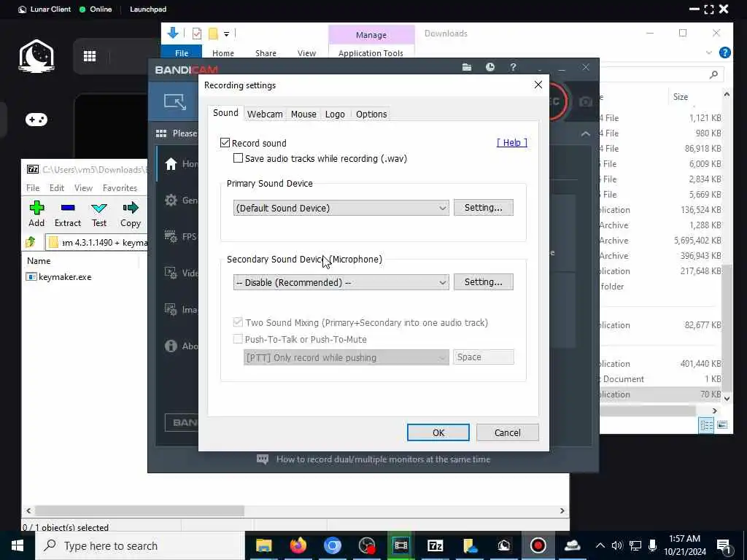Click Bandicam Video sidebar icon

[171, 273]
